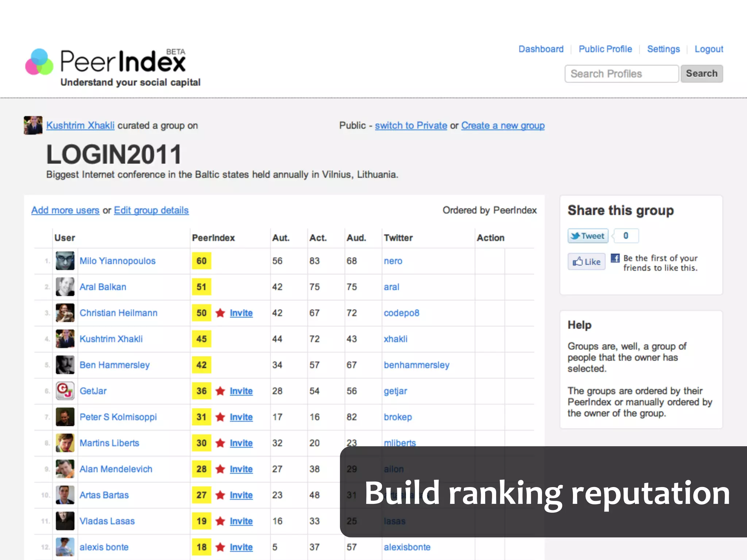This screenshot has width=747, height=560.
Task: Open the xhakli Twitter link
Action: click(x=395, y=339)
